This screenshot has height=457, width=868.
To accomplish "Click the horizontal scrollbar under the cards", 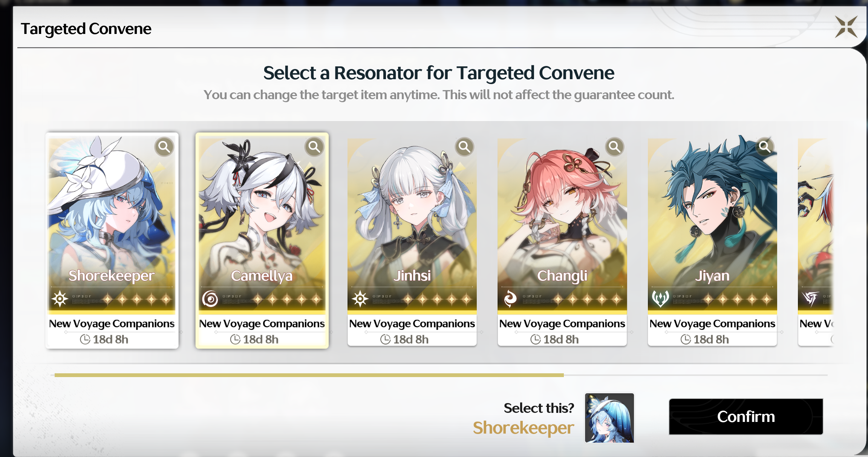I will pyautogui.click(x=441, y=375).
